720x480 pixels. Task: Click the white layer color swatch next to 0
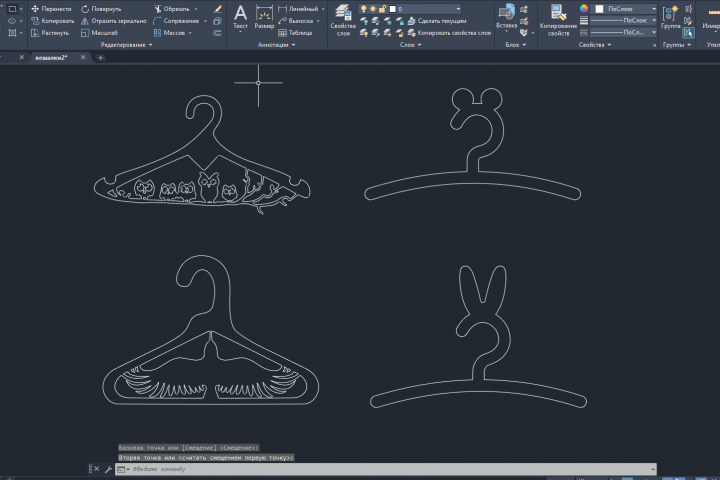tap(393, 9)
